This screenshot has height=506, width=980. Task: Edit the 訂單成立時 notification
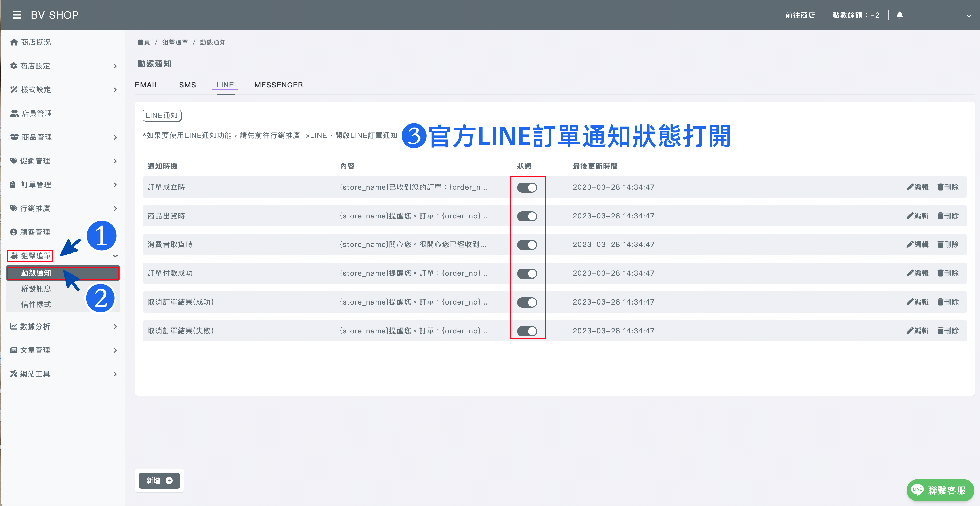tap(917, 187)
